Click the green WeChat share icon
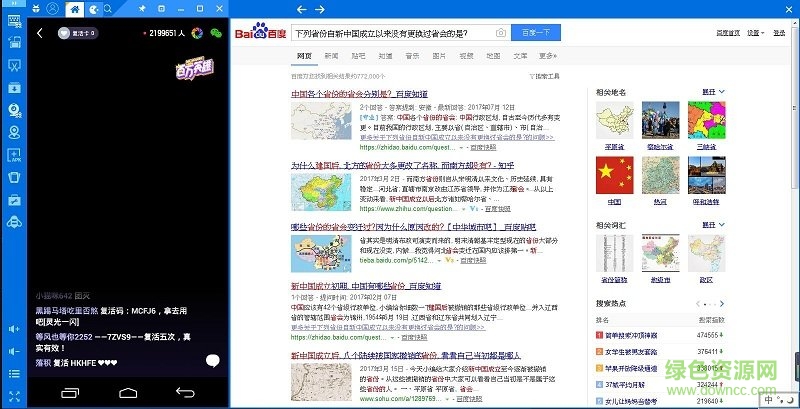This screenshot has height=409, width=800. (x=214, y=33)
